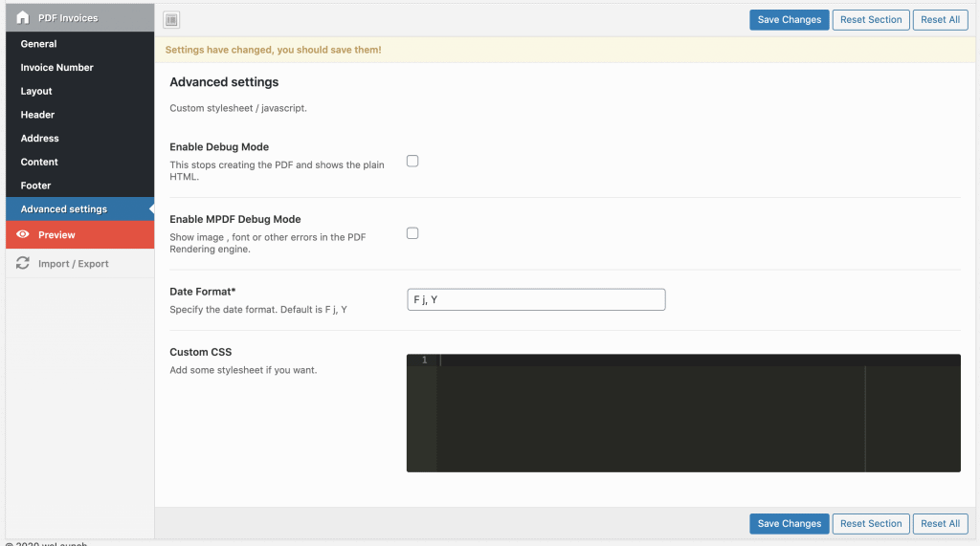The width and height of the screenshot is (980, 546).
Task: Focus the Date Format text field
Action: click(536, 300)
